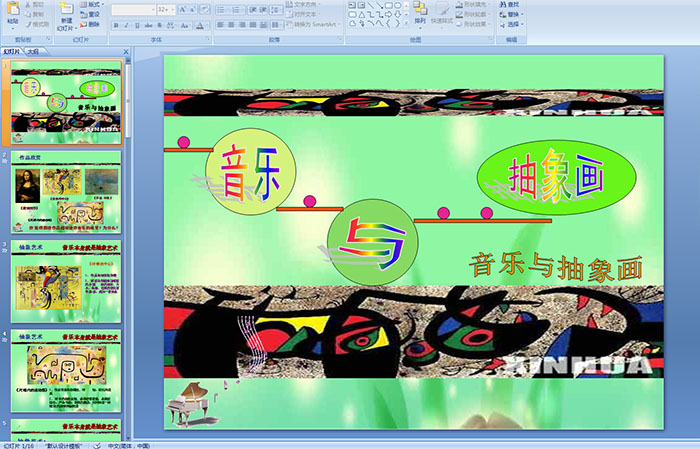Delete the slide with 删除 button
The width and height of the screenshot is (700, 449).
click(90, 24)
